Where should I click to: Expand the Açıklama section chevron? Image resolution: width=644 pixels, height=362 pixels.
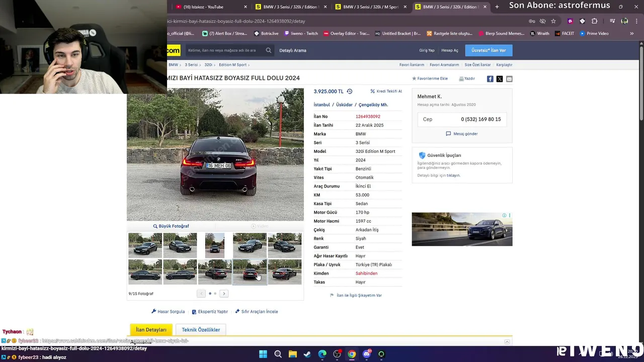[x=507, y=342]
